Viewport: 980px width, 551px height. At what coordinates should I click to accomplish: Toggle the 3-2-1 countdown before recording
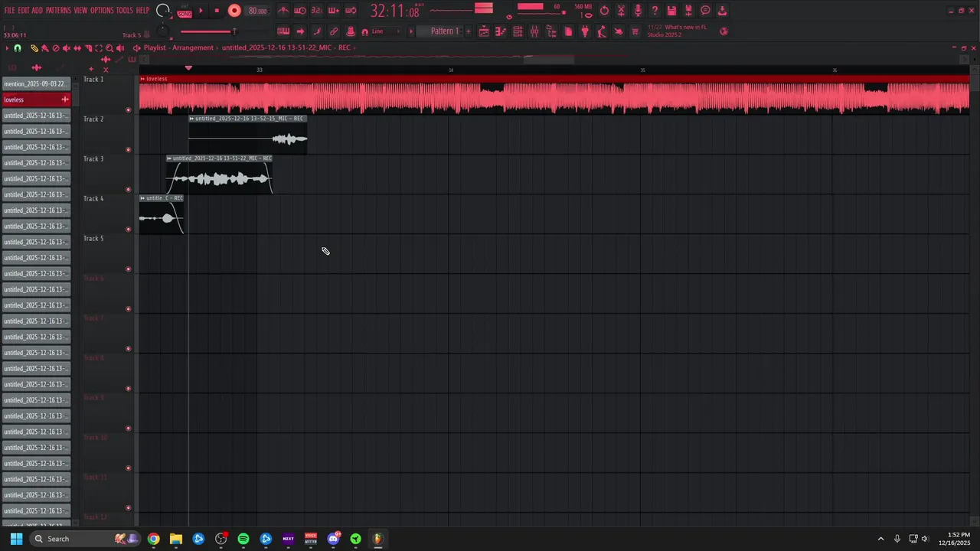(x=317, y=11)
